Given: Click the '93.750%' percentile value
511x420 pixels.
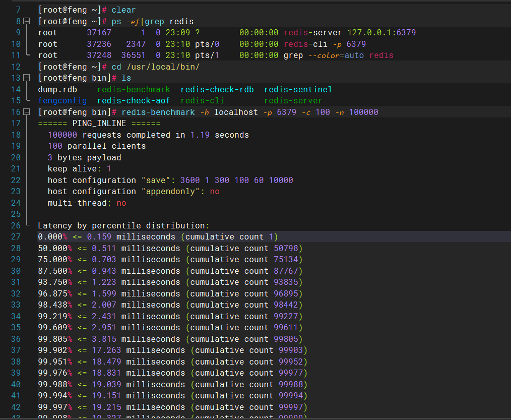Looking at the screenshot, I should coord(55,282).
